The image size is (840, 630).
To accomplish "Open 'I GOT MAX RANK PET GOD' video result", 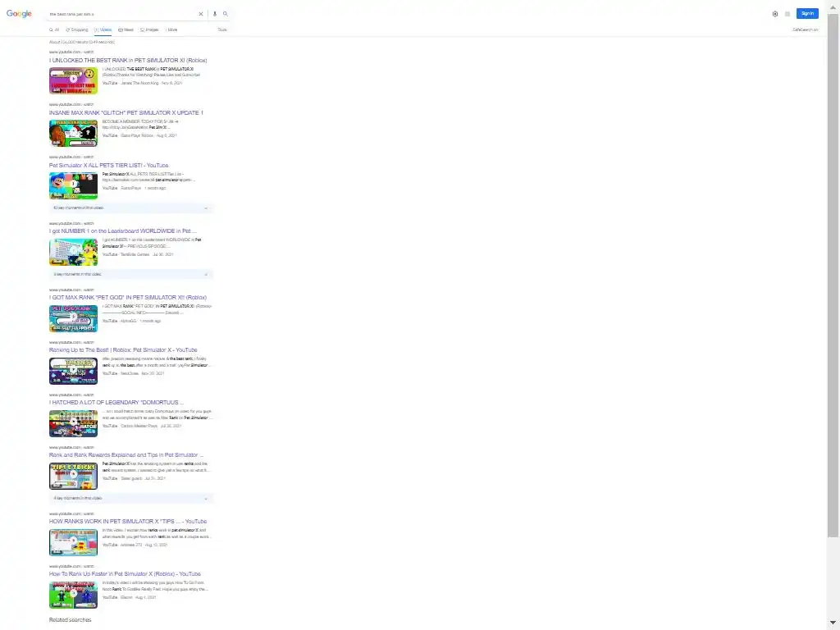I will pyautogui.click(x=128, y=297).
